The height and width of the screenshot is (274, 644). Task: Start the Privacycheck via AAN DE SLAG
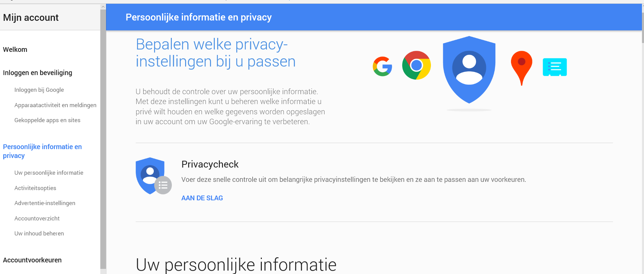pos(202,198)
